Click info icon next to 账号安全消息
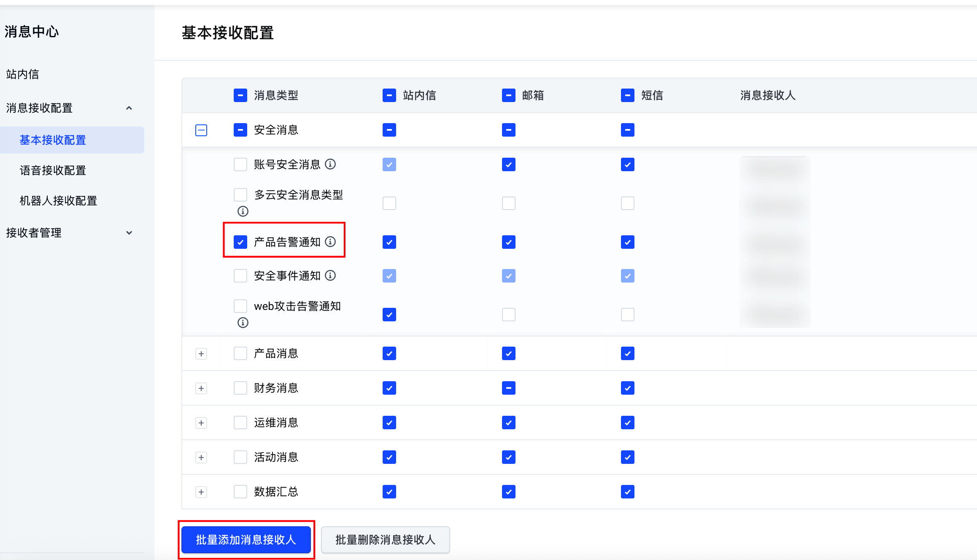Screen dimensions: 977x560 [330, 164]
